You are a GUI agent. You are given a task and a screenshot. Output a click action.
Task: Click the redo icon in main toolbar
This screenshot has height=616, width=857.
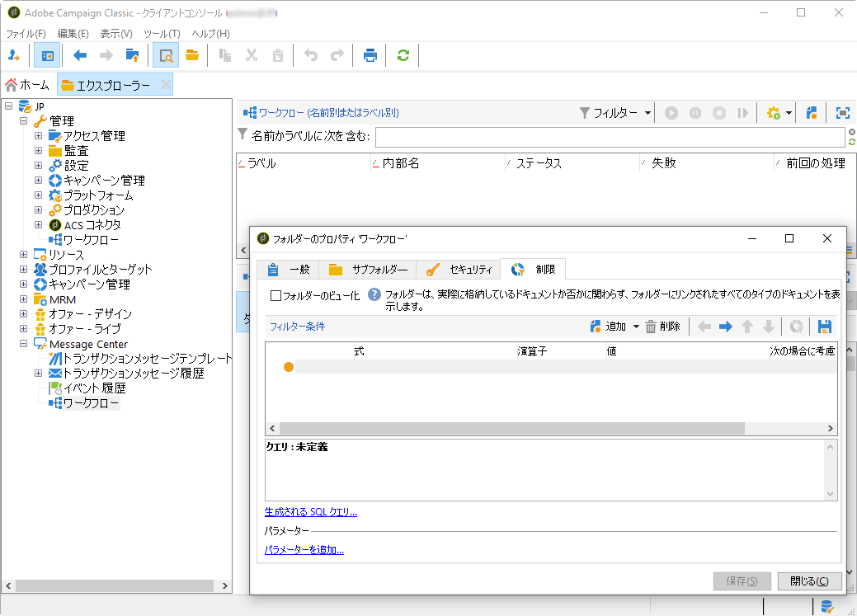pos(337,55)
